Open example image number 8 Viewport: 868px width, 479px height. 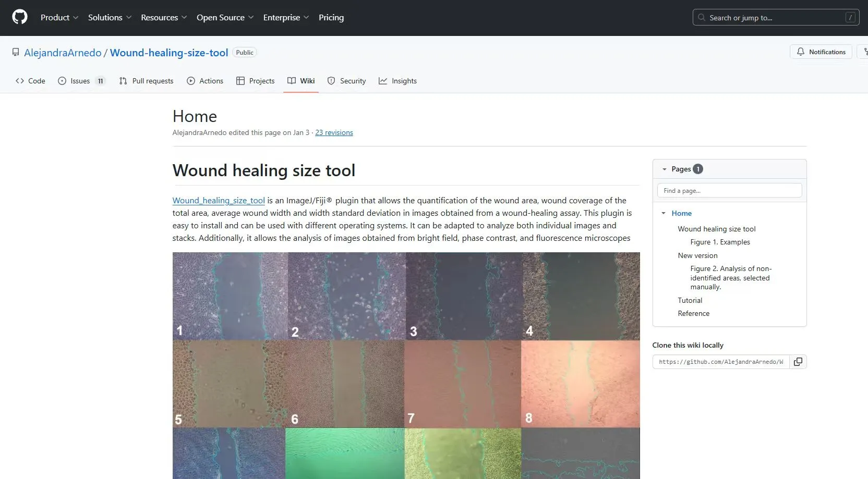(x=581, y=384)
